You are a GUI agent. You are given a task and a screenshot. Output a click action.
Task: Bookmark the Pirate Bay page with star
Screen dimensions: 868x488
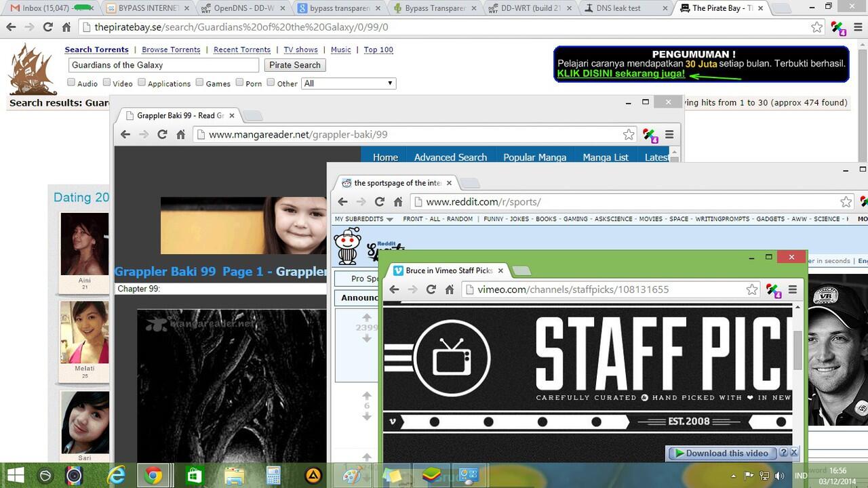pos(817,27)
